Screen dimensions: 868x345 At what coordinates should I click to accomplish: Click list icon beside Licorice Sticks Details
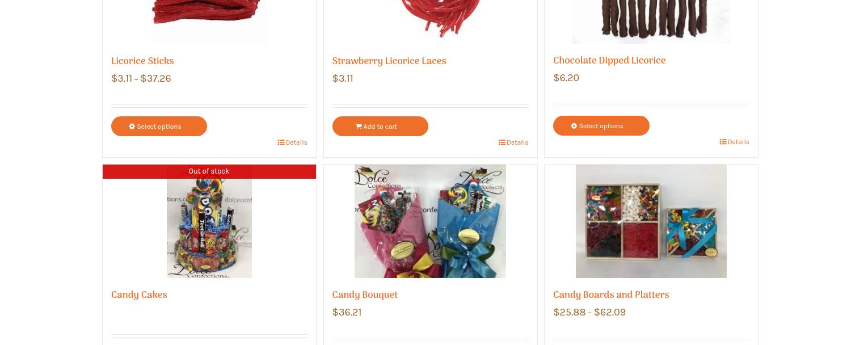point(281,142)
